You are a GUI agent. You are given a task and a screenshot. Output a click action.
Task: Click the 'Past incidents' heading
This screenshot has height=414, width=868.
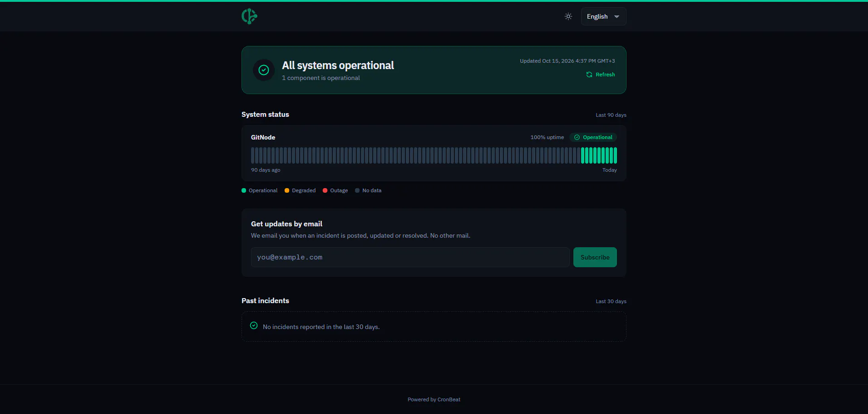(x=265, y=301)
